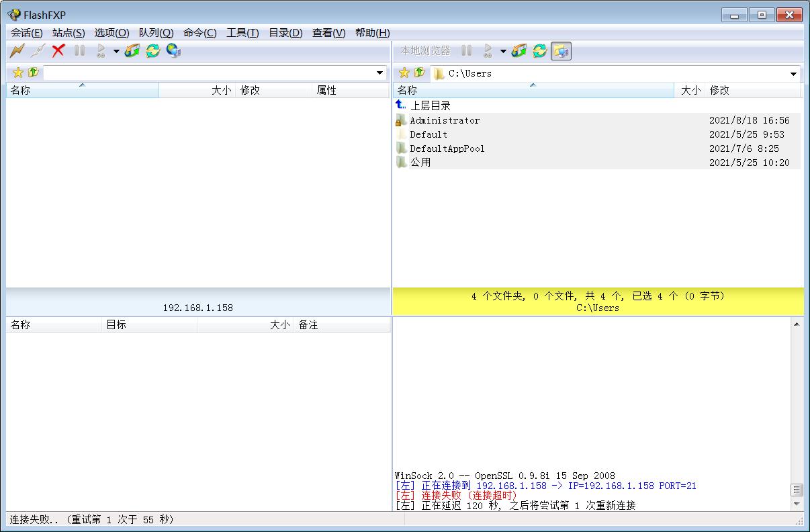The height and width of the screenshot is (532, 810).
Task: Click the queue 名称 column header
Action: pyautogui.click(x=54, y=324)
